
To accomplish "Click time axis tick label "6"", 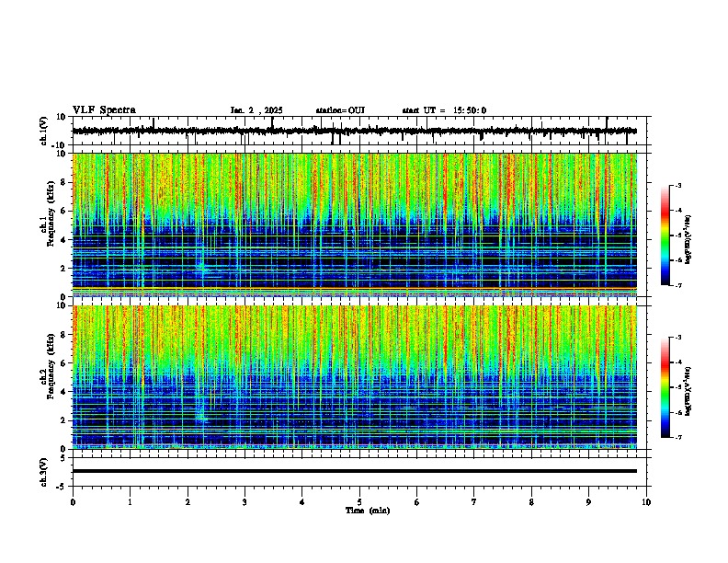I will click(417, 502).
